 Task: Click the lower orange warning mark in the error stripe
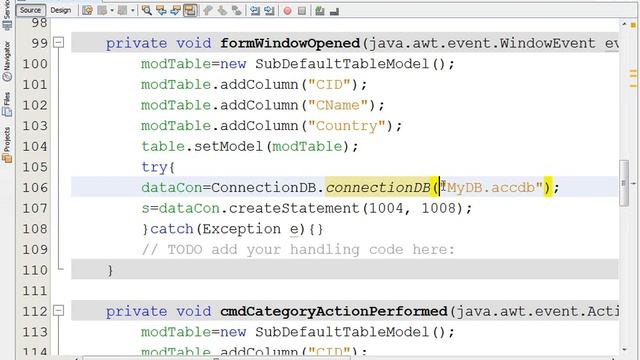[633, 86]
